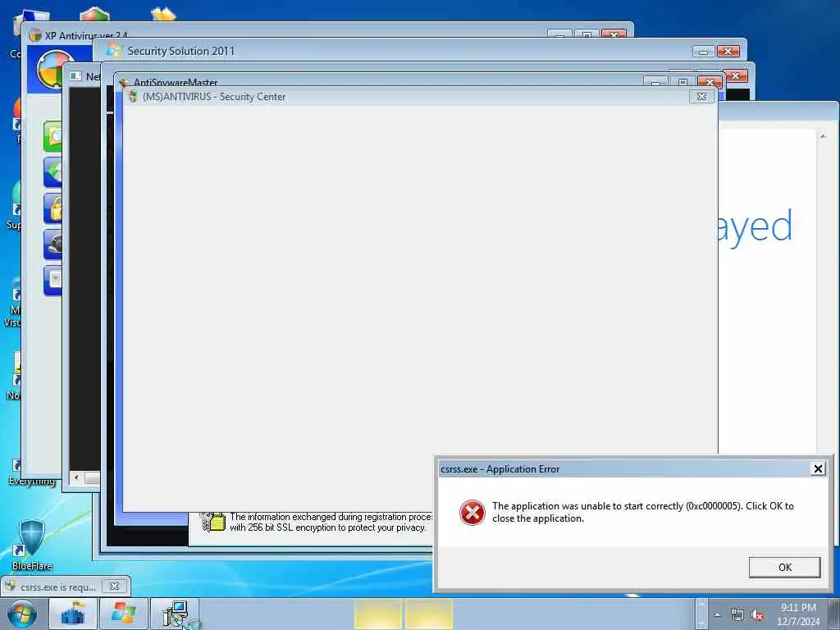Click the red error icon in the dialog
The height and width of the screenshot is (630, 840).
(x=472, y=513)
